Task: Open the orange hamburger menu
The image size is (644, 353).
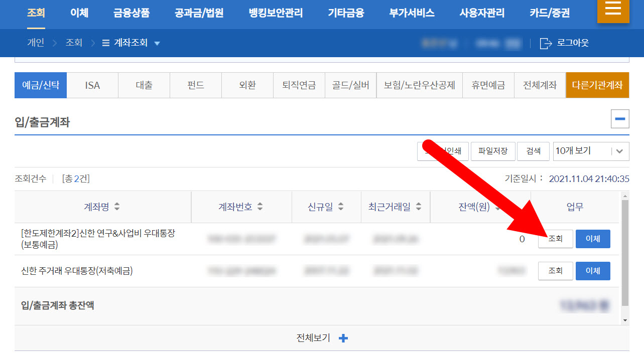Action: click(x=613, y=10)
